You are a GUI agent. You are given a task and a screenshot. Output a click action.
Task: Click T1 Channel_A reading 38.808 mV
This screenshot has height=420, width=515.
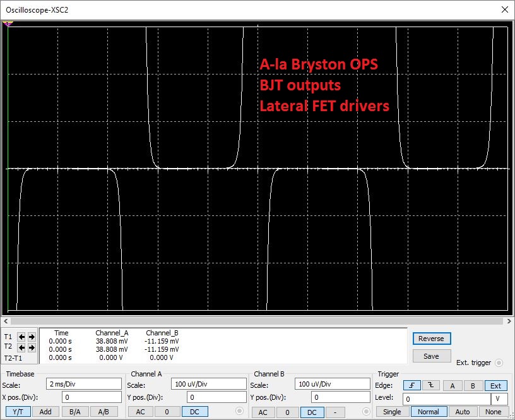pyautogui.click(x=112, y=341)
